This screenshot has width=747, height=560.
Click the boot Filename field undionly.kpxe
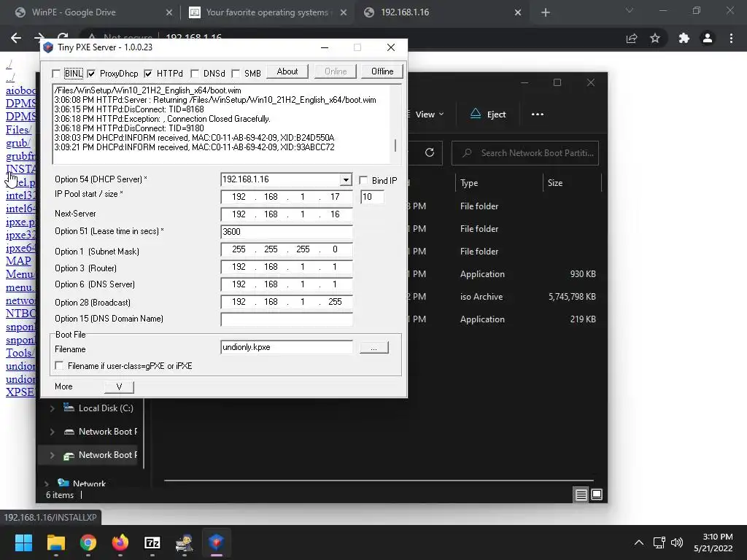point(287,347)
